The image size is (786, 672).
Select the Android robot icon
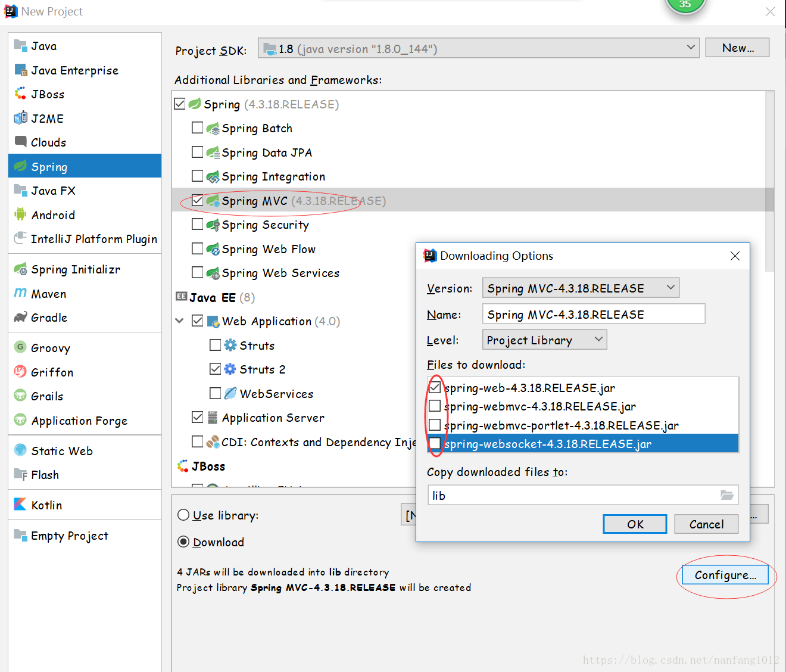(20, 214)
